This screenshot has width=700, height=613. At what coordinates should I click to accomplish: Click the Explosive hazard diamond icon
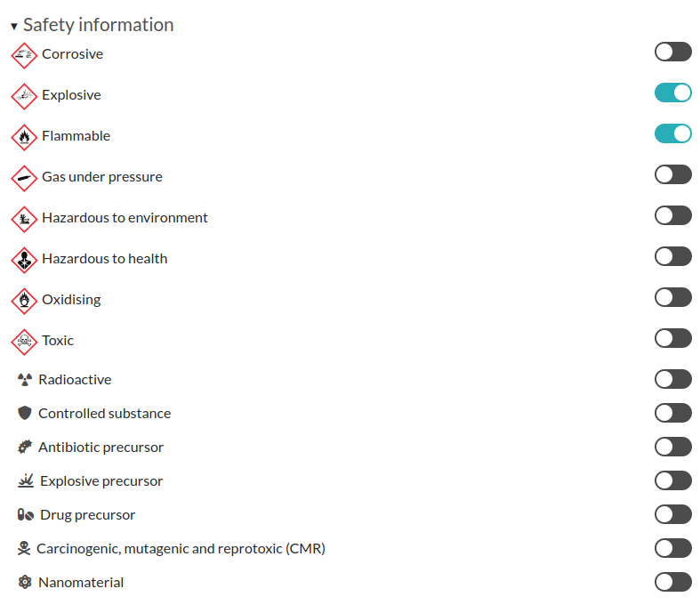click(24, 96)
